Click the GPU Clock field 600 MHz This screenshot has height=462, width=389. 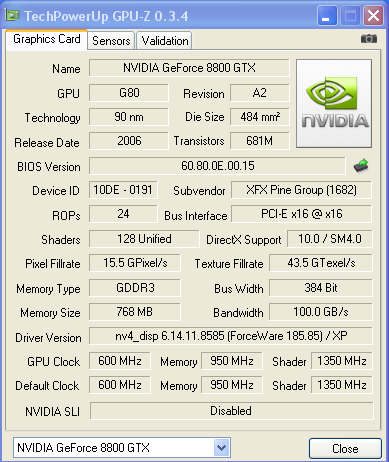pos(120,361)
